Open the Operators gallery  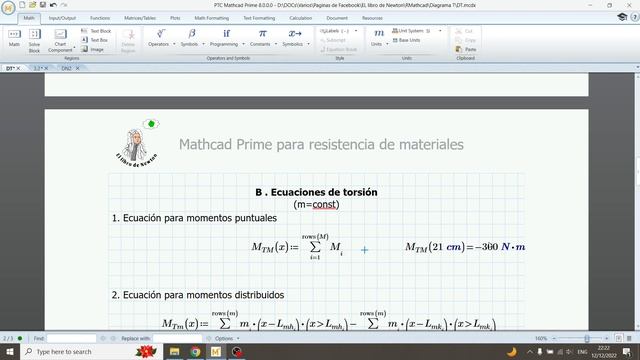(161, 38)
